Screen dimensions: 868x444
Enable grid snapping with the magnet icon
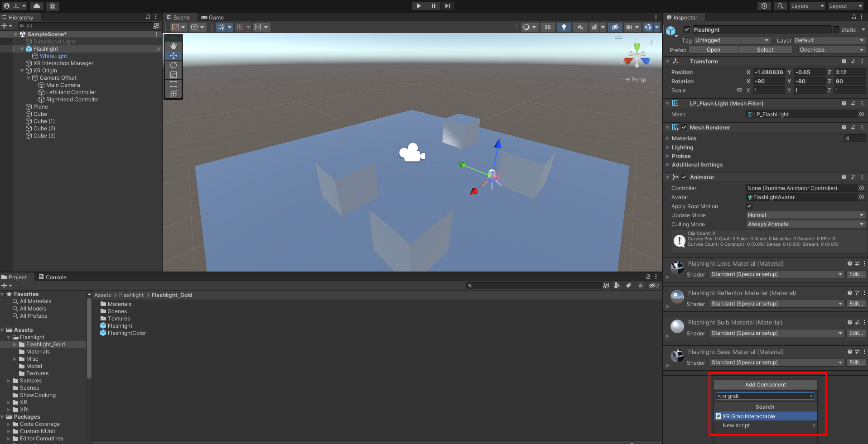pos(239,27)
